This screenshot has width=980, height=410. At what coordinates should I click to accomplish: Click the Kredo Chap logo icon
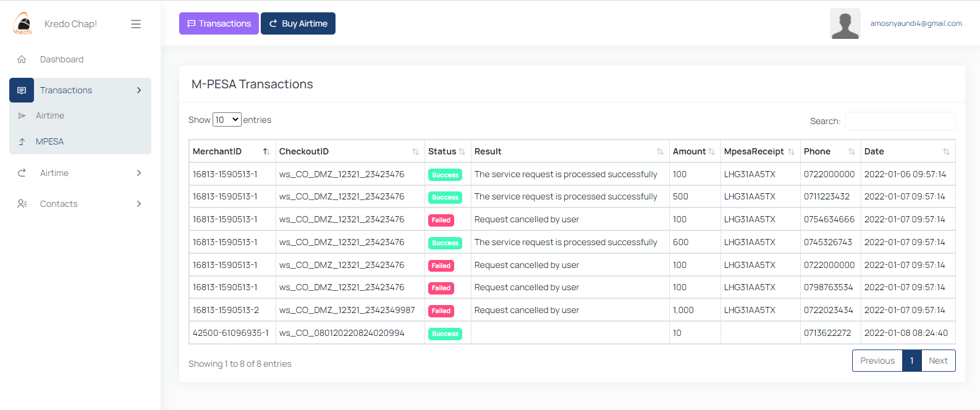23,23
